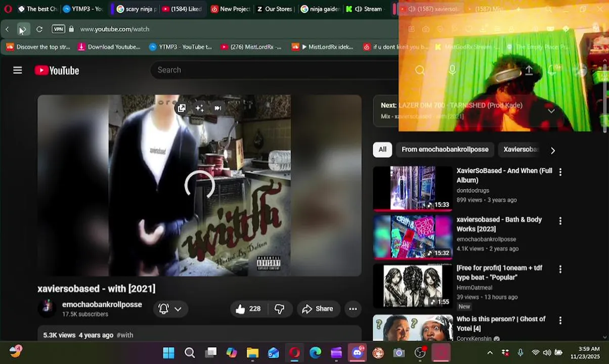Select the All filter chip
Viewport: 609px width, 364px height.
tap(382, 150)
